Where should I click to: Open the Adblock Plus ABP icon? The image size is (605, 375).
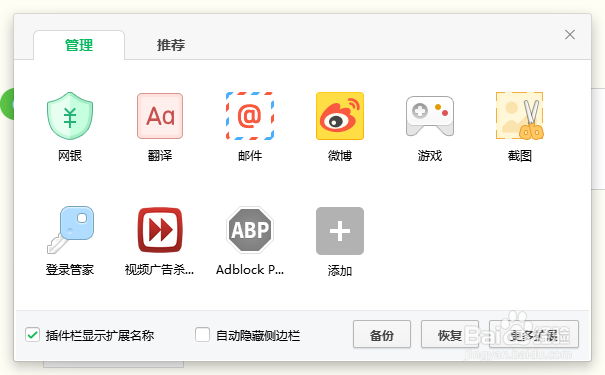click(x=250, y=230)
